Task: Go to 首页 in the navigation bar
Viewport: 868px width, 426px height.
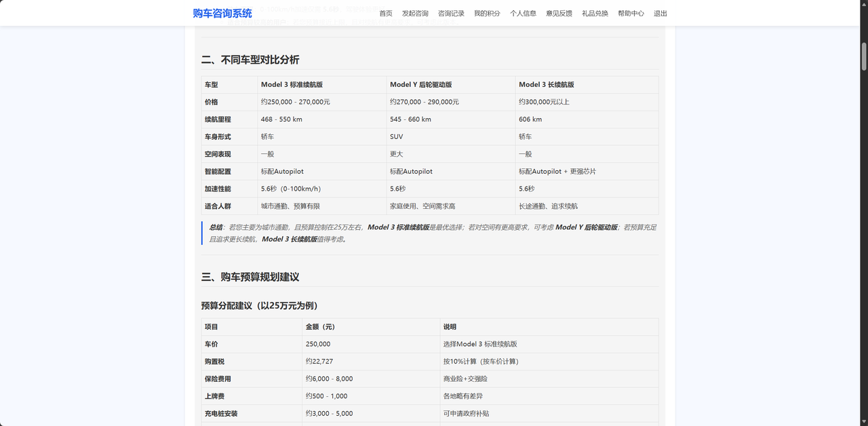Action: 386,13
